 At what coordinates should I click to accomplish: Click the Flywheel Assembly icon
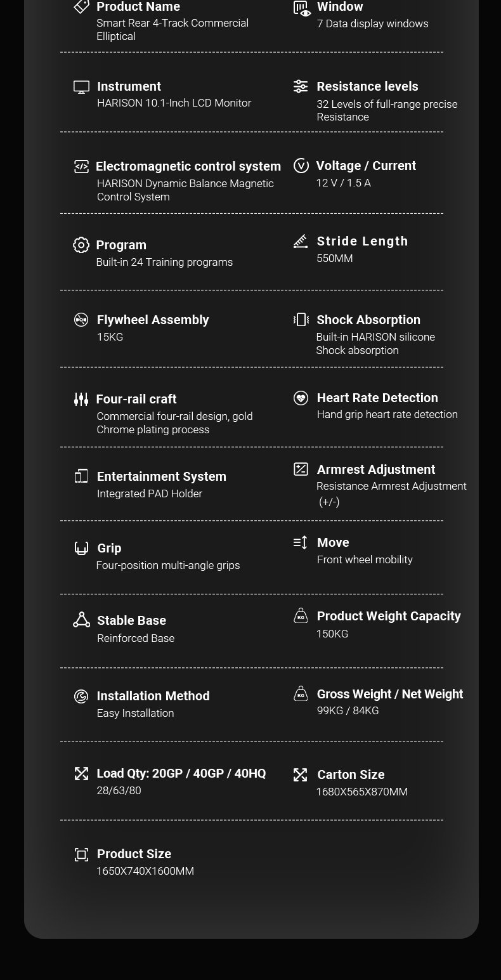click(81, 320)
